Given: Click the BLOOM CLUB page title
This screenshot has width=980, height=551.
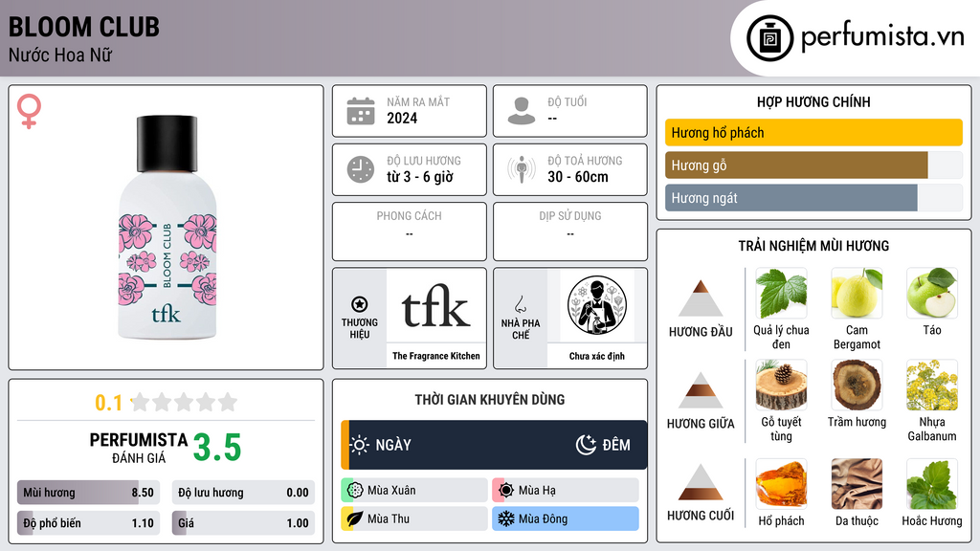Looking at the screenshot, I should (x=84, y=27).
